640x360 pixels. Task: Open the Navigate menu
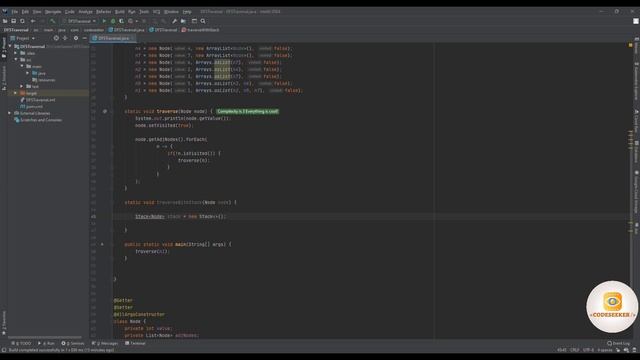(x=53, y=12)
